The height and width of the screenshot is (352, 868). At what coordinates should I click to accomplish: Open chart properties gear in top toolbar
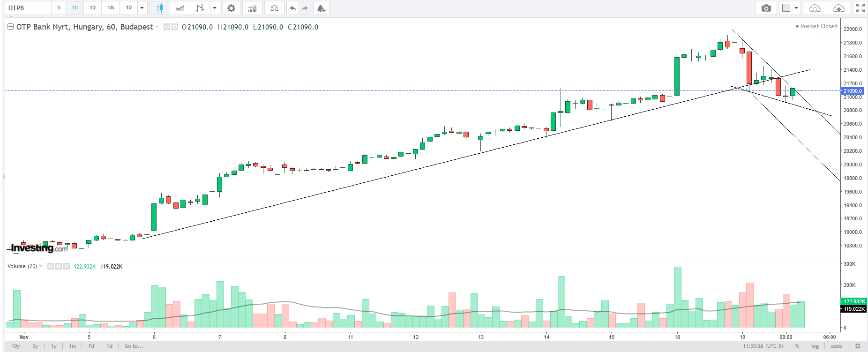[x=231, y=8]
